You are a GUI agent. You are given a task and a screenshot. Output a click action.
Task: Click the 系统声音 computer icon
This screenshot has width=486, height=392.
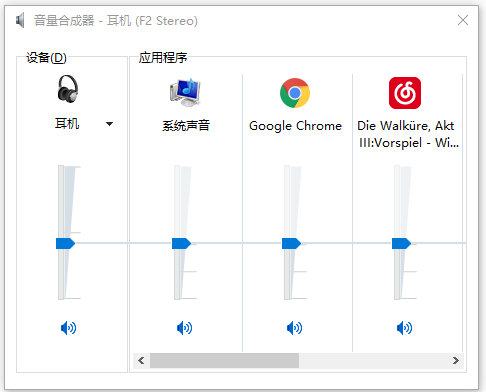click(x=185, y=92)
